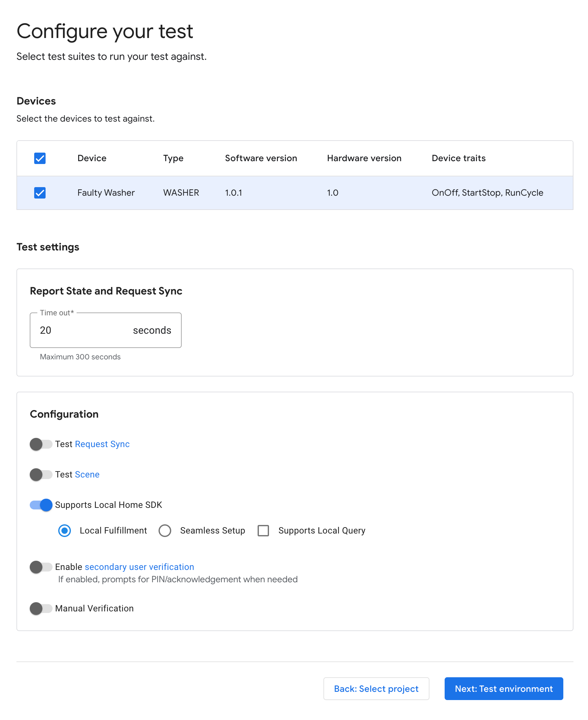The width and height of the screenshot is (588, 720).
Task: Enable secondary user verification toggle
Action: pyautogui.click(x=41, y=567)
